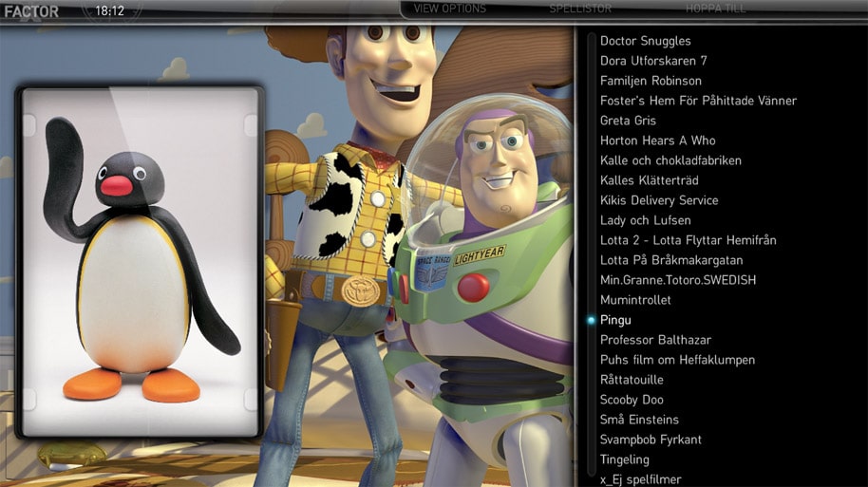Select Mumintrollet from the list
The image size is (868, 487).
tap(635, 300)
